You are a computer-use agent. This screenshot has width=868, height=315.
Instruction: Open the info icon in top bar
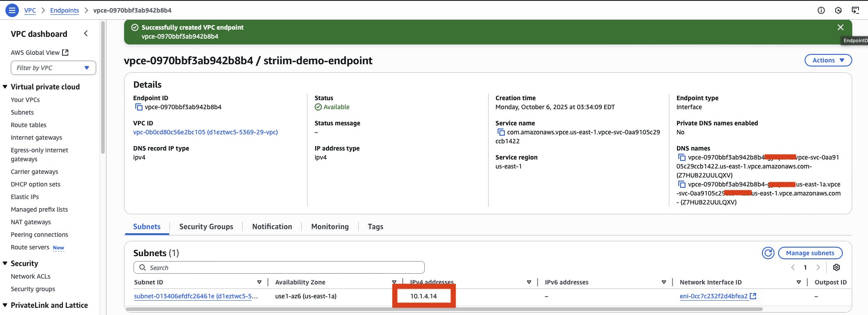pyautogui.click(x=821, y=10)
